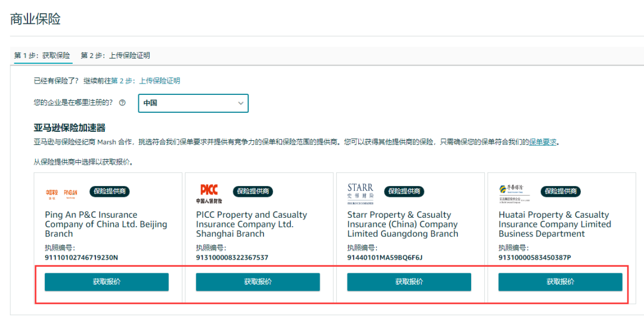Follow the 第 2 步: 上传保险证明 link
Screen dimensions: 644x321
[x=145, y=81]
